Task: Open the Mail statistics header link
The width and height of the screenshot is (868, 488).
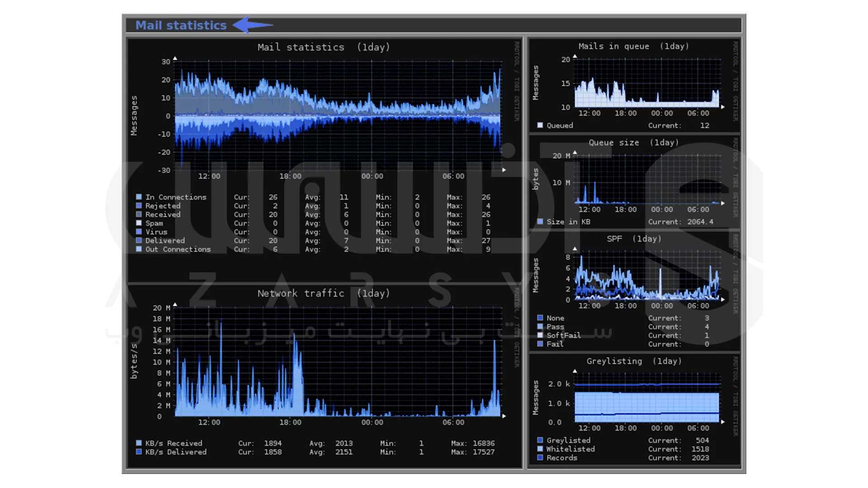Action: click(x=181, y=25)
